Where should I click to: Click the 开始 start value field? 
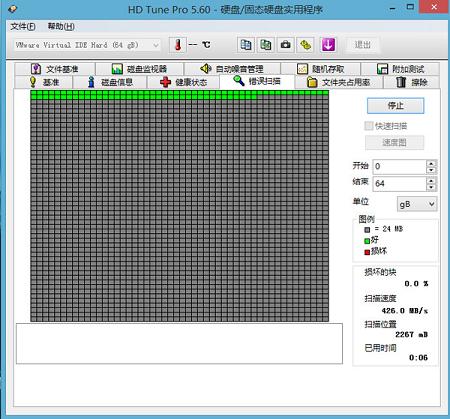(x=399, y=166)
